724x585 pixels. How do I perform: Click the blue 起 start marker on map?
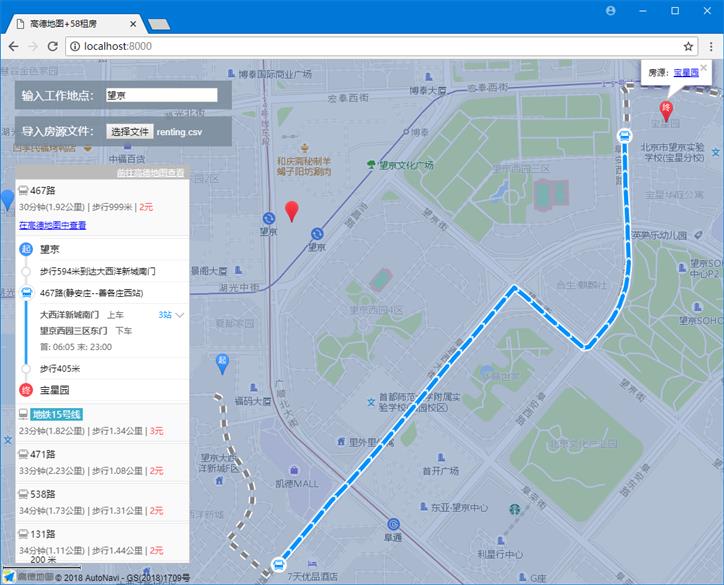(x=222, y=364)
